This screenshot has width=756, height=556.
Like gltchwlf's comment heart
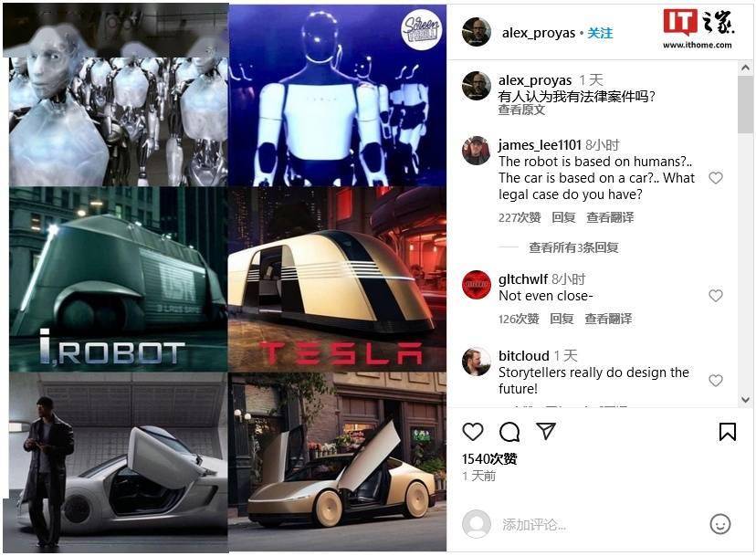click(x=716, y=296)
